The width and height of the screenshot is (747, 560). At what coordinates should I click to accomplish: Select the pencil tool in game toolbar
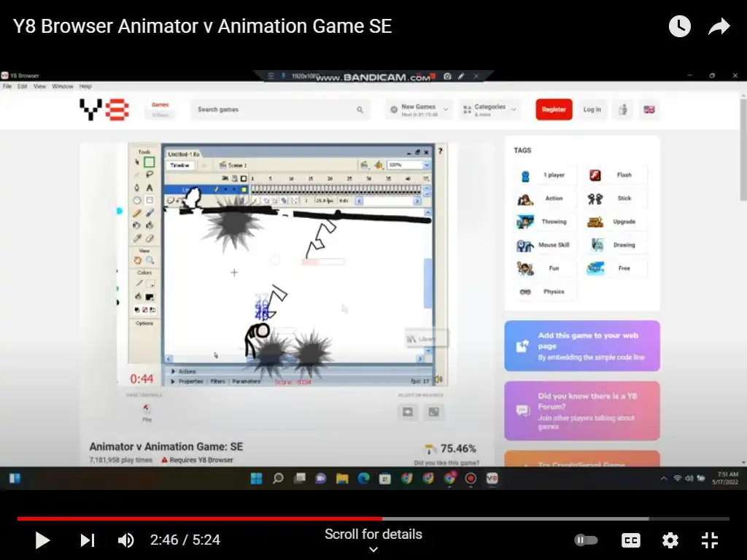pyautogui.click(x=137, y=213)
